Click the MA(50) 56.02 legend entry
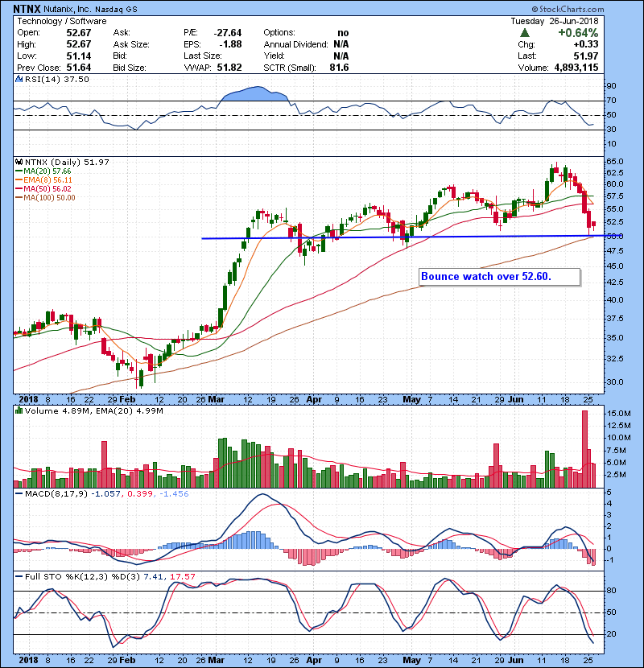Viewport: 644px width, 668px height. pyautogui.click(x=43, y=189)
